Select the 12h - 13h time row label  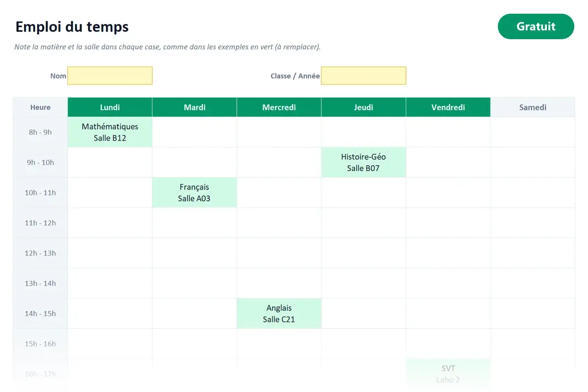click(40, 253)
